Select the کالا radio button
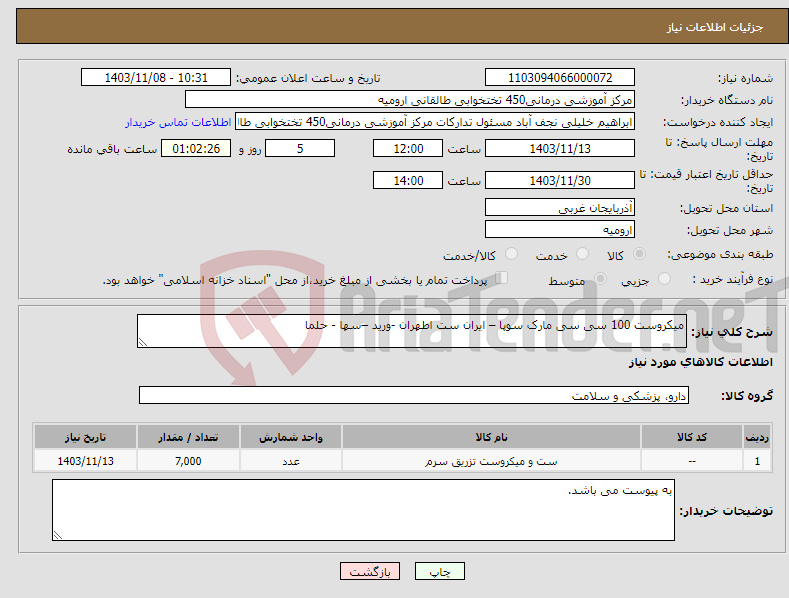 click(x=640, y=254)
